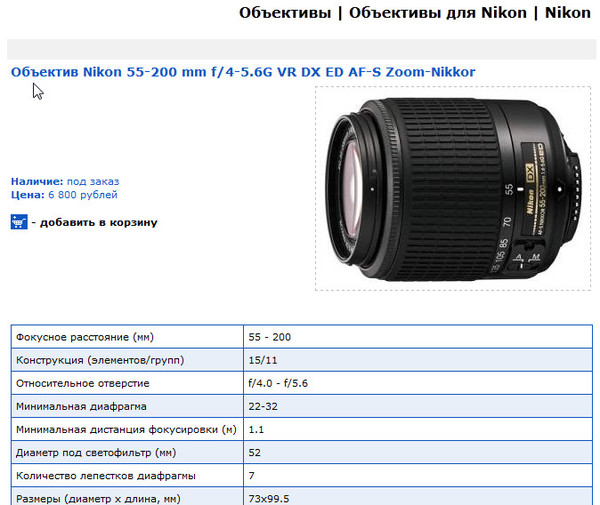Open the lens product photo
600x505 pixels.
point(453,188)
